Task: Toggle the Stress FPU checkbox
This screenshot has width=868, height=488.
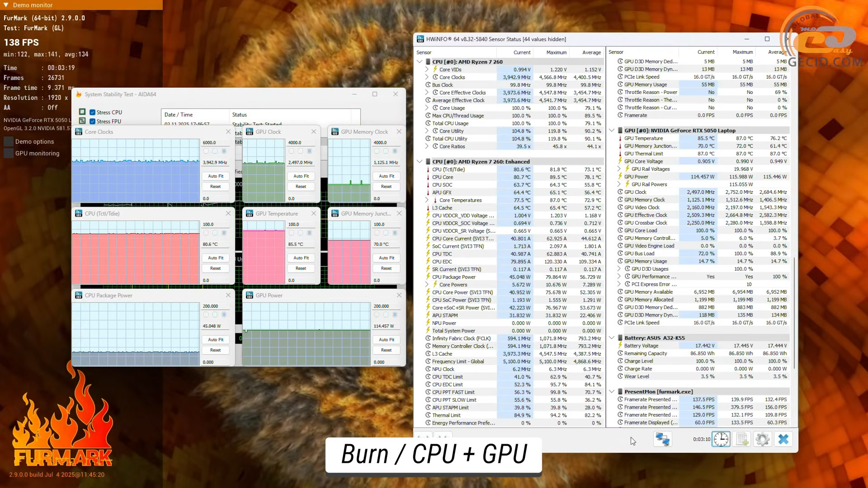Action: [x=92, y=121]
